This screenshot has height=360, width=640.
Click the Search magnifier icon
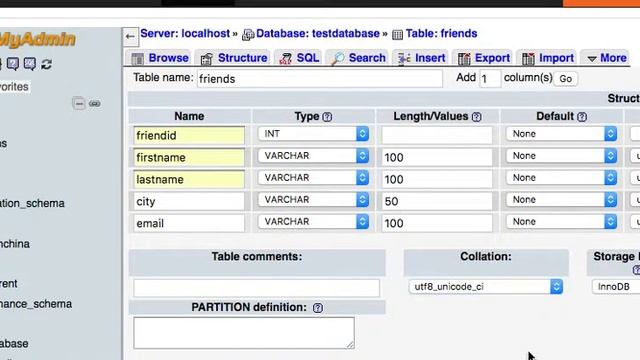pos(337,59)
